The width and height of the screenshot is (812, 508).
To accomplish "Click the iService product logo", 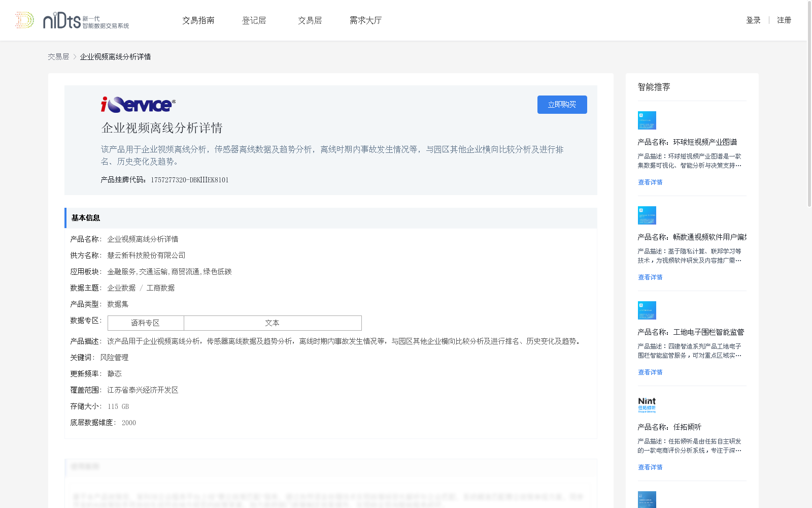I will 138,104.
